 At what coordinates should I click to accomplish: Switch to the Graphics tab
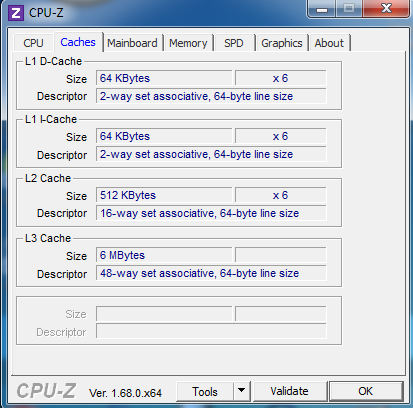tap(282, 43)
